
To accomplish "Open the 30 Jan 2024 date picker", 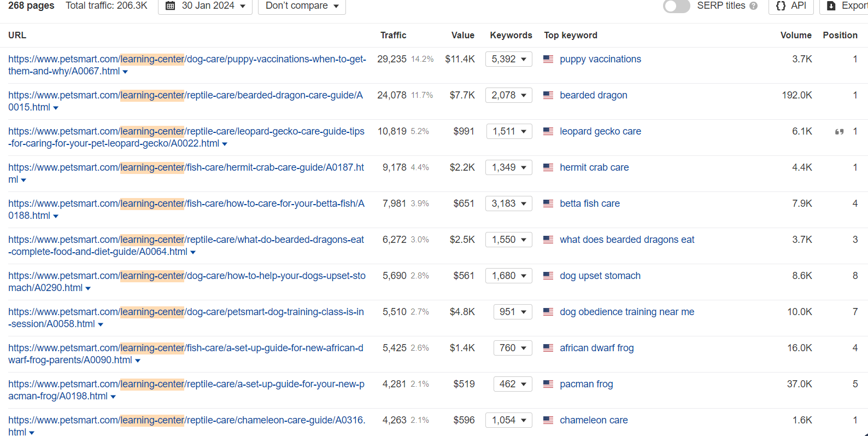I will [x=205, y=6].
